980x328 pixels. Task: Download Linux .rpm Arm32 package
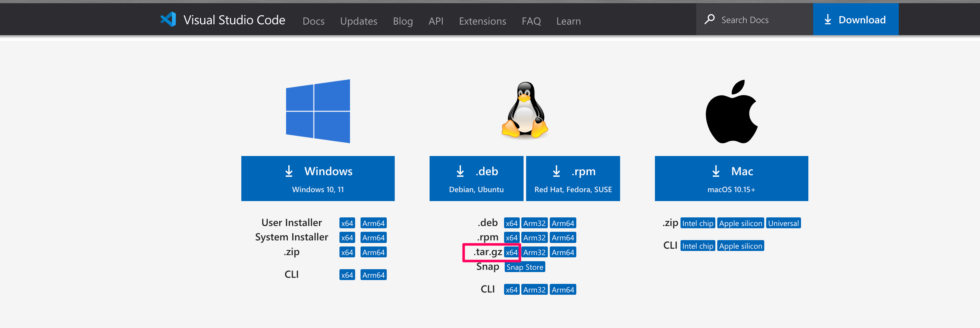534,238
